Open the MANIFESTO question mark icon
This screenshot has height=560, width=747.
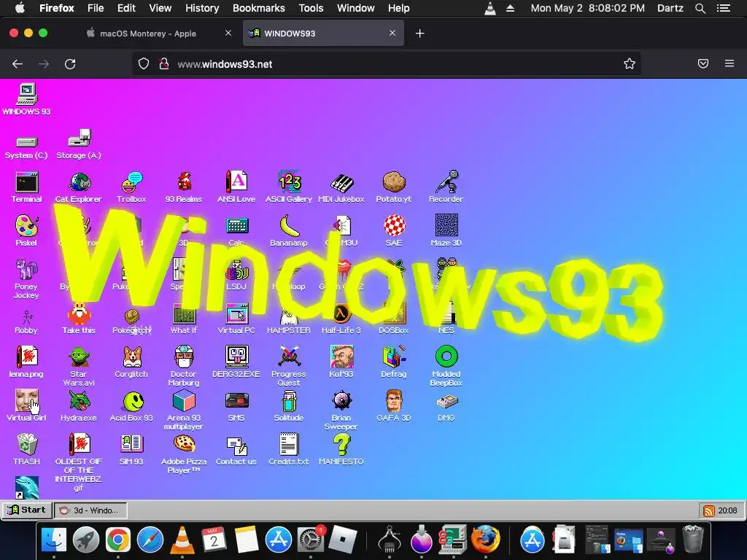[341, 445]
